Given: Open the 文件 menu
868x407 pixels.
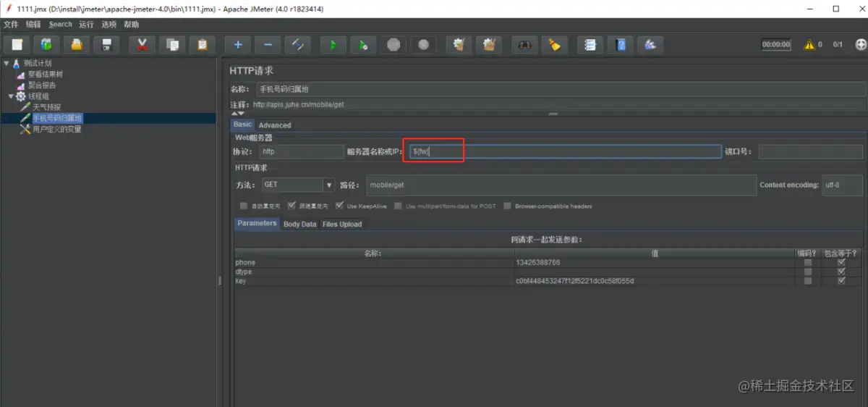Looking at the screenshot, I should [x=11, y=25].
